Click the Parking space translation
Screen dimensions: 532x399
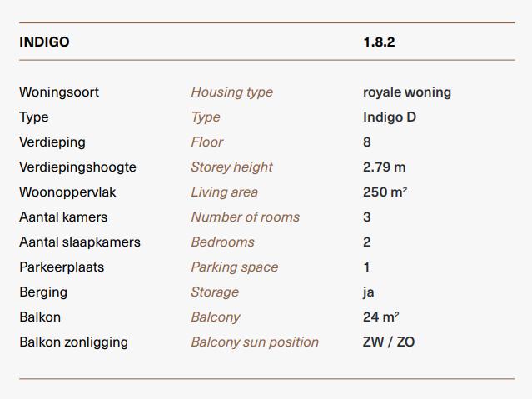235,267
